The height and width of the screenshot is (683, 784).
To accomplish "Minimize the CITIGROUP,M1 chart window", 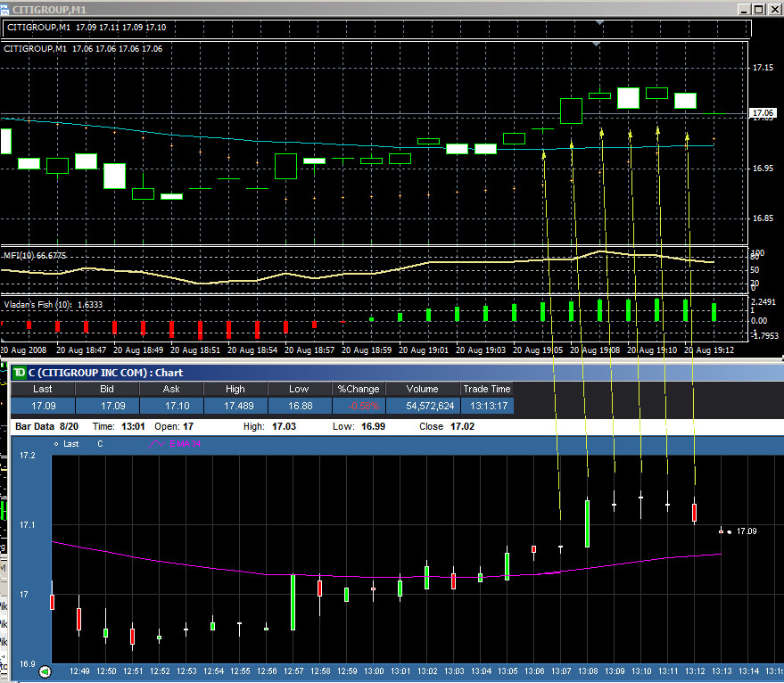I will (742, 8).
